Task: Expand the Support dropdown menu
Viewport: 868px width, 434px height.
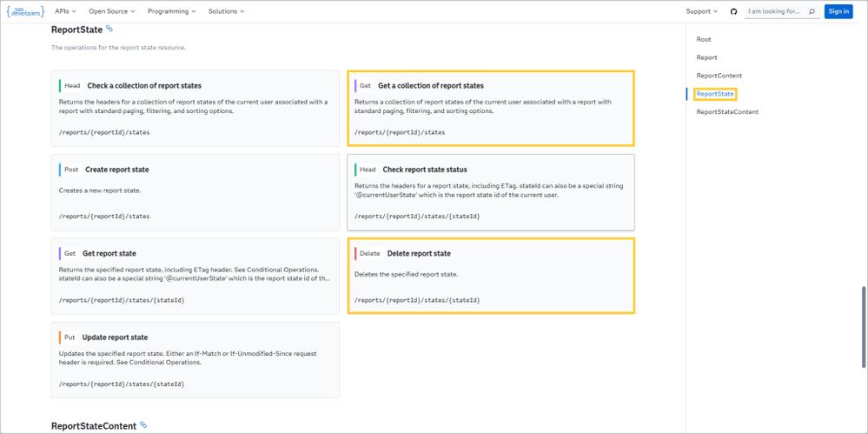Action: 701,11
